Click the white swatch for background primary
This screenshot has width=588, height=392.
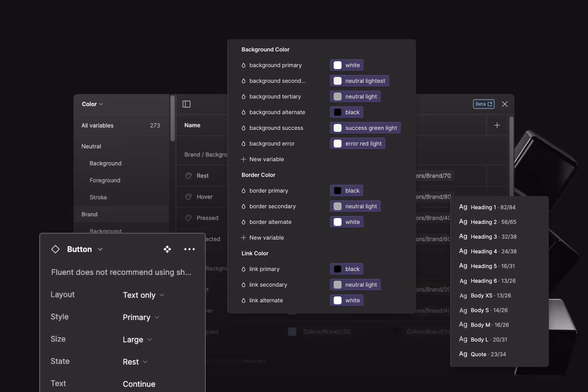tap(338, 65)
